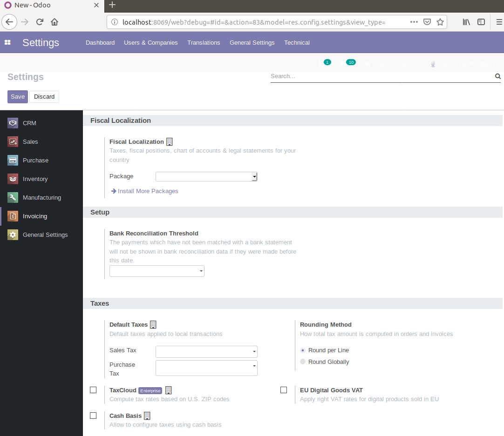Close the New - Odoo tab
Viewport: 504px width, 436px height.
[96, 5]
